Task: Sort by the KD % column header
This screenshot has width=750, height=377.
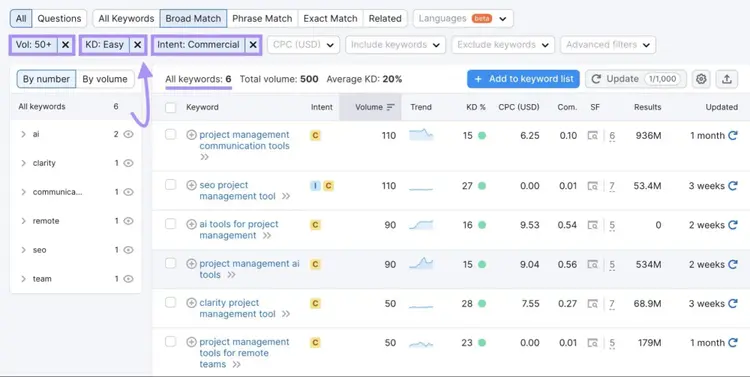Action: pos(476,107)
